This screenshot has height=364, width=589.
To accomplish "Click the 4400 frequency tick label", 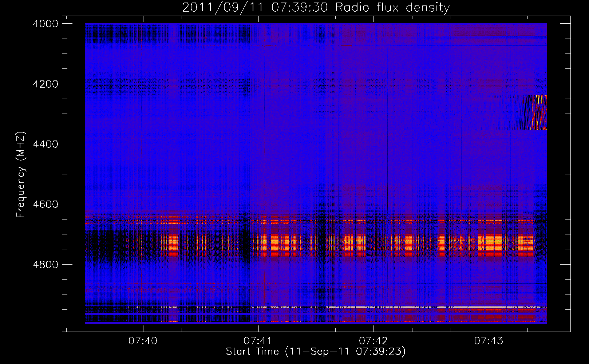I will pyautogui.click(x=46, y=144).
